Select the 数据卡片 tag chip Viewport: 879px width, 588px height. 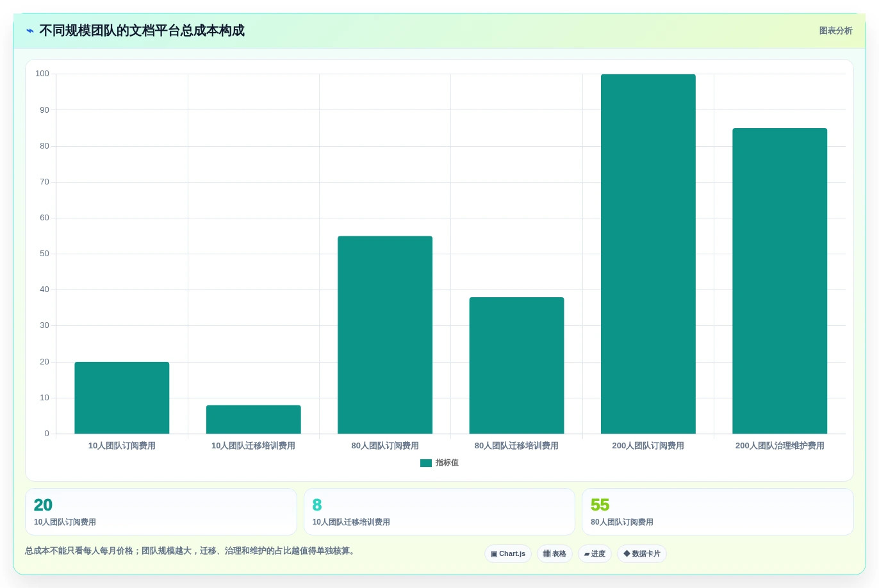click(642, 554)
